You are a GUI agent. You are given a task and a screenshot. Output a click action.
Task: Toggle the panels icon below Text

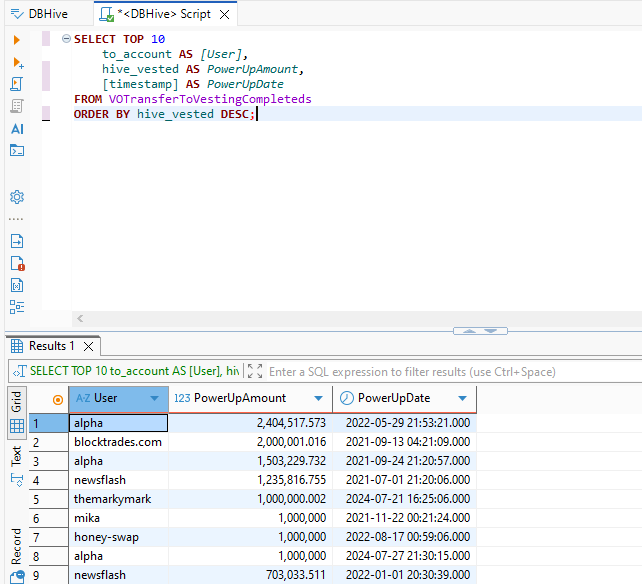pyautogui.click(x=17, y=480)
